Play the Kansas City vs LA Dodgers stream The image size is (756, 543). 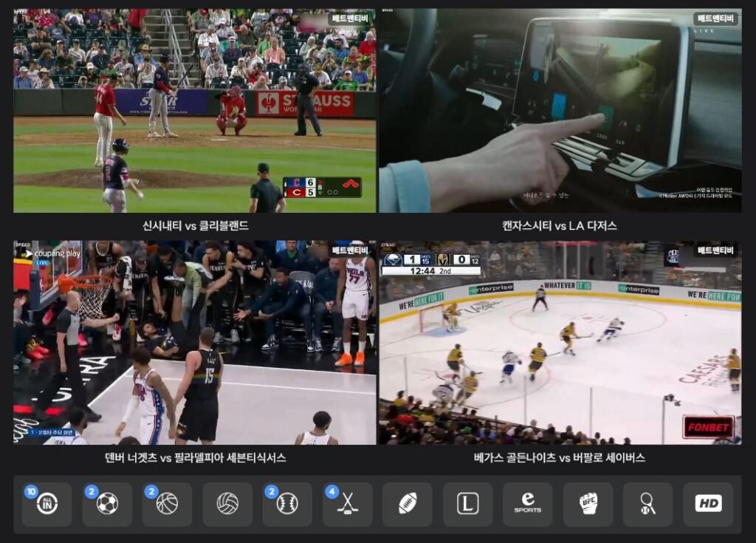coord(560,111)
